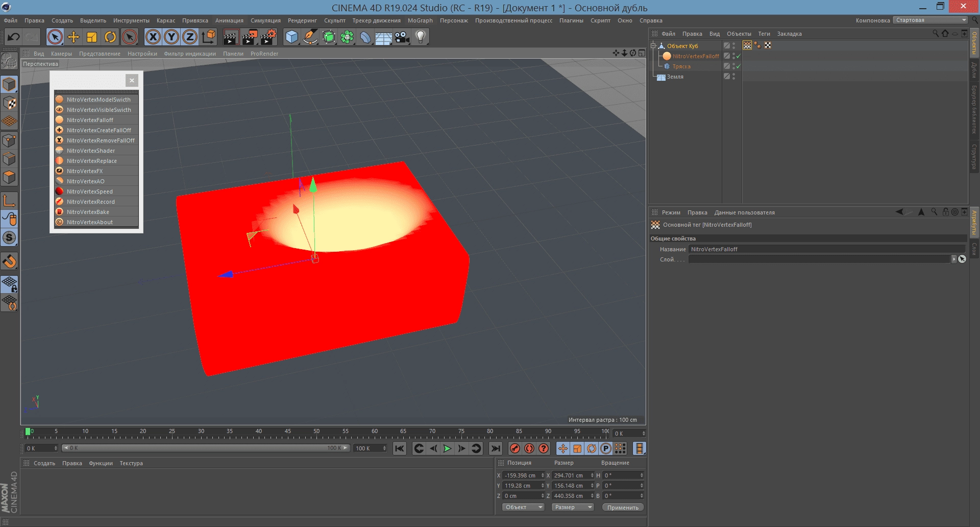Open the Компоновка layout dropdown
980x527 pixels.
point(931,20)
